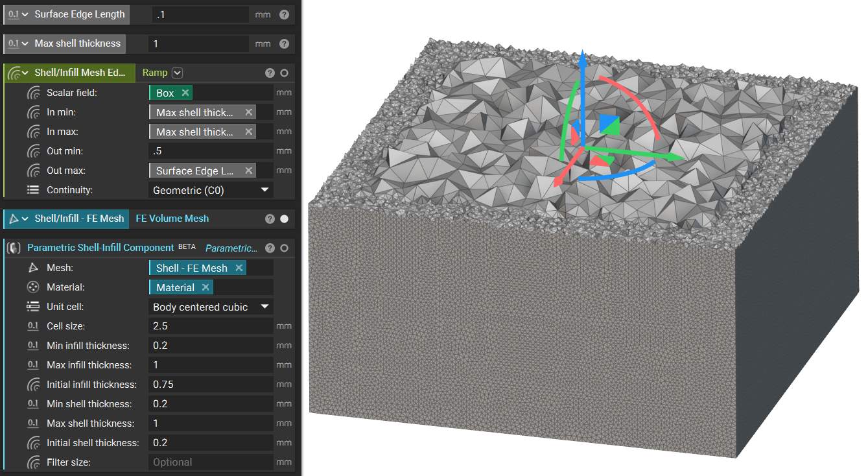Click the Filter size optional field
The image size is (868, 476).
211,462
